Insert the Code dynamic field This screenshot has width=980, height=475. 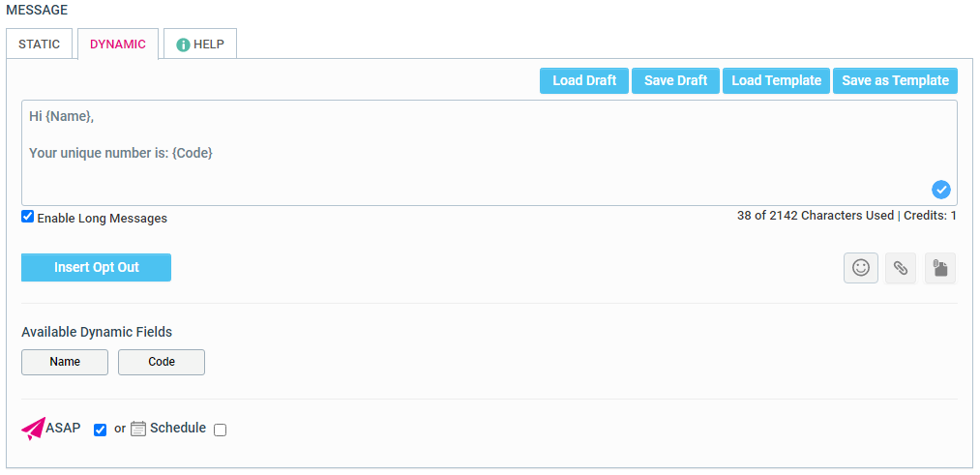pyautogui.click(x=162, y=362)
